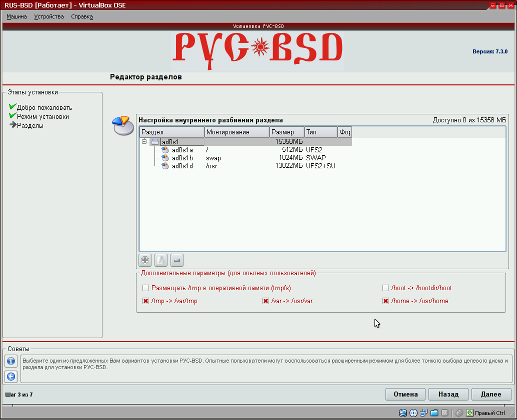Click the edit partition pencil icon
Viewport: 517px width, 420px height.
(161, 260)
